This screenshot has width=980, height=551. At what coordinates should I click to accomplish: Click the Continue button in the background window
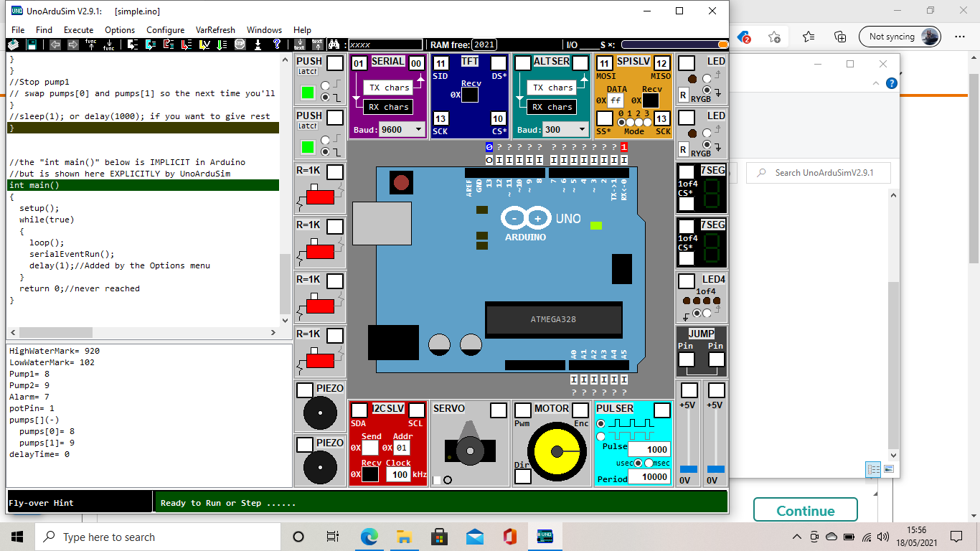pos(806,510)
